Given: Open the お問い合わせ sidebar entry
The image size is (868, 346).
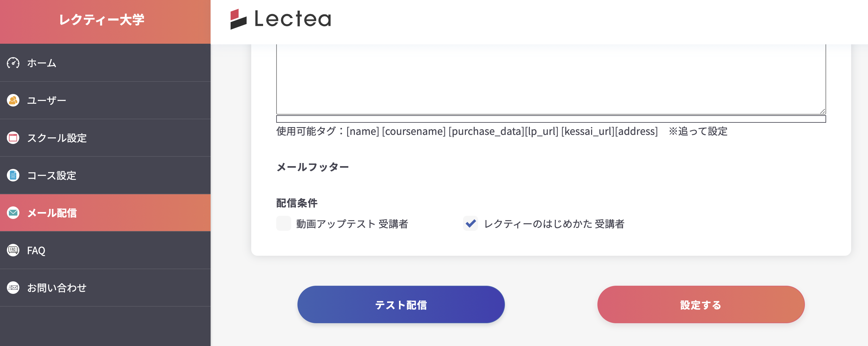Looking at the screenshot, I should click(57, 288).
